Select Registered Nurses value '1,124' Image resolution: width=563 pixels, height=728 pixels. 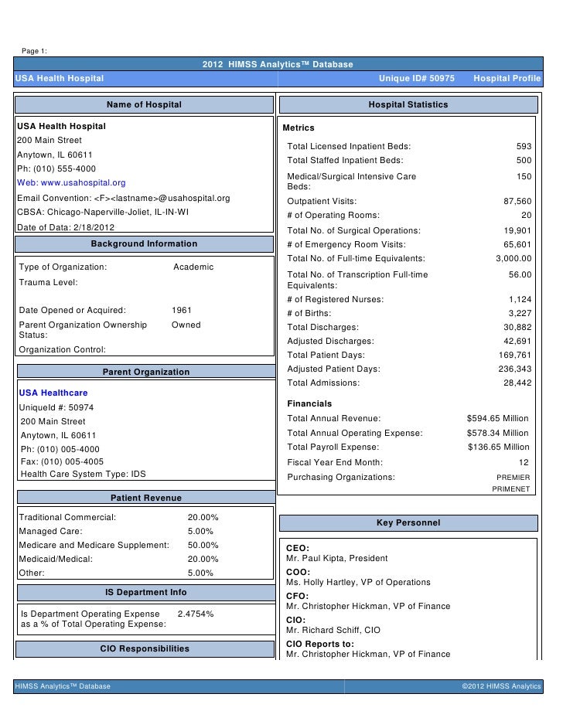click(520, 299)
